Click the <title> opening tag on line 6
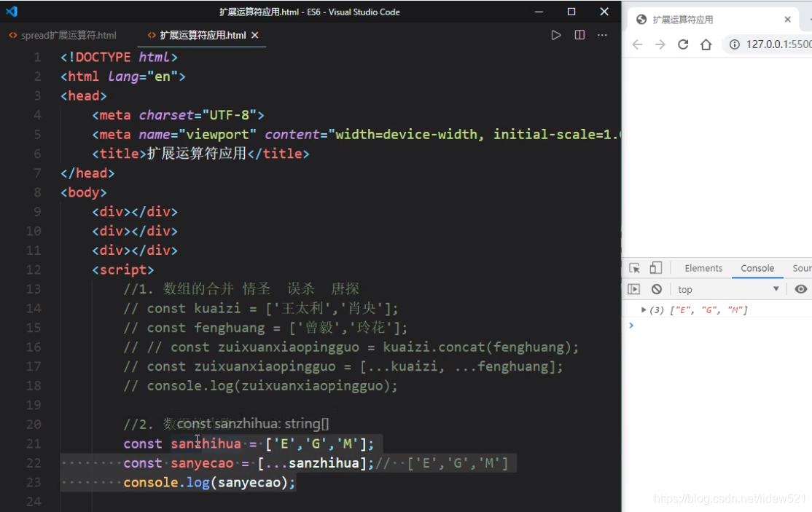The width and height of the screenshot is (812, 512). point(120,154)
